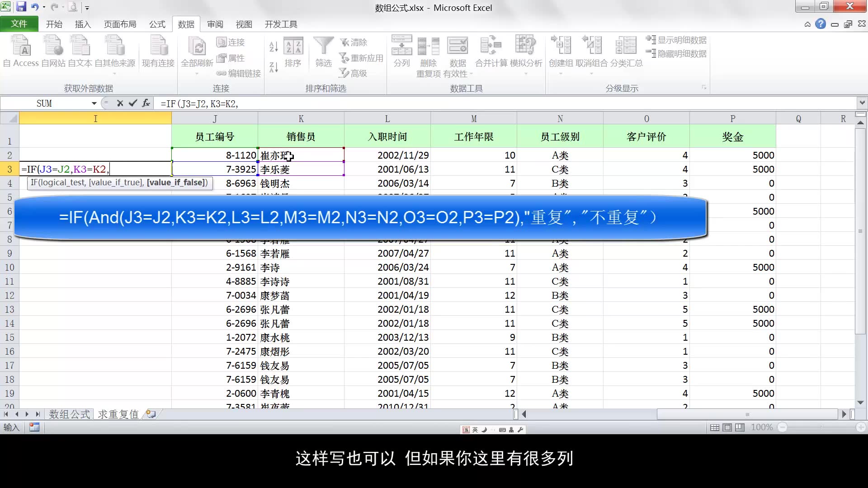Click the Select All corner button

pyautogui.click(x=9, y=118)
